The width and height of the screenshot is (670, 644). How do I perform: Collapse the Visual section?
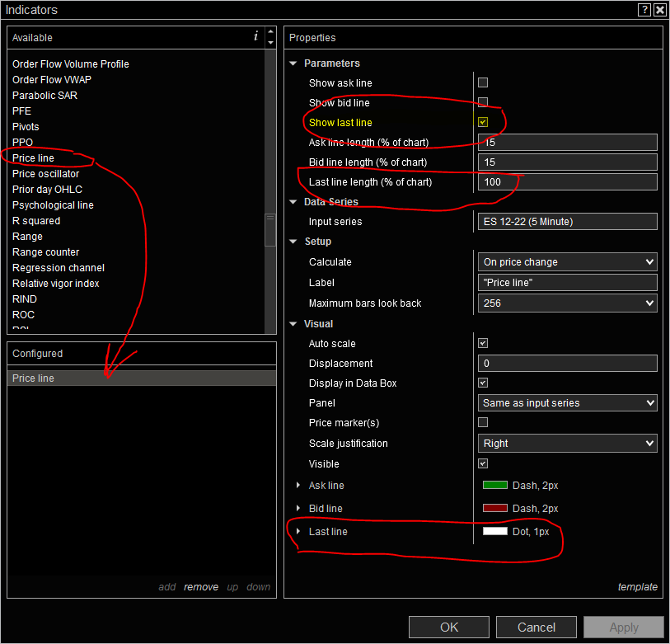coord(293,324)
